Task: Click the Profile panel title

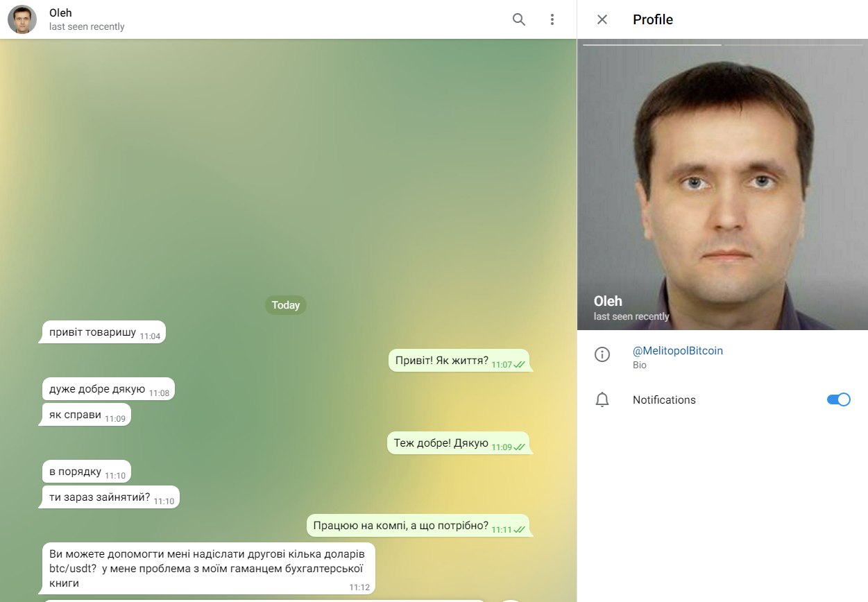Action: (653, 19)
